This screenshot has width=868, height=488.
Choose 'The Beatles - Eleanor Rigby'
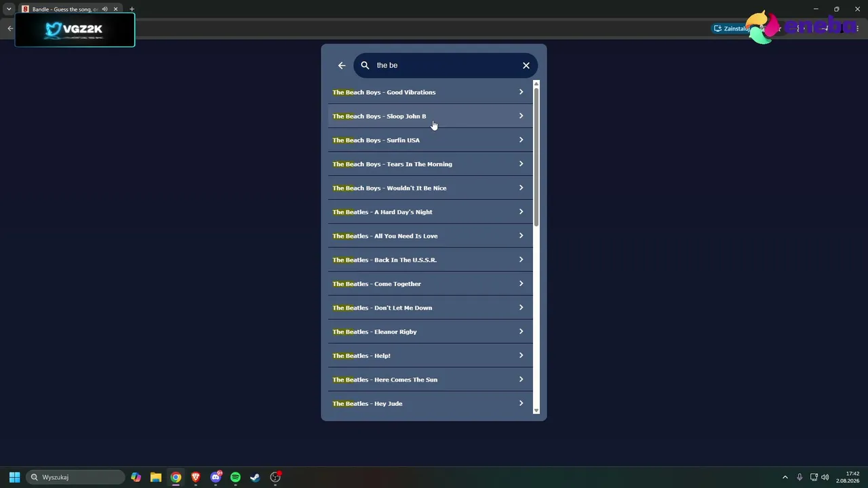(x=430, y=331)
